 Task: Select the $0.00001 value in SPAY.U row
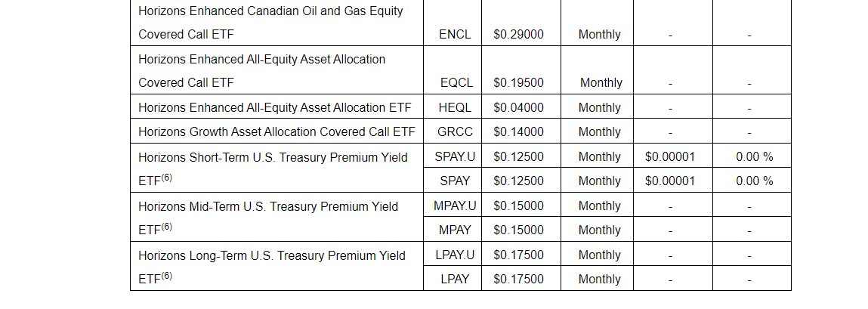coord(669,157)
